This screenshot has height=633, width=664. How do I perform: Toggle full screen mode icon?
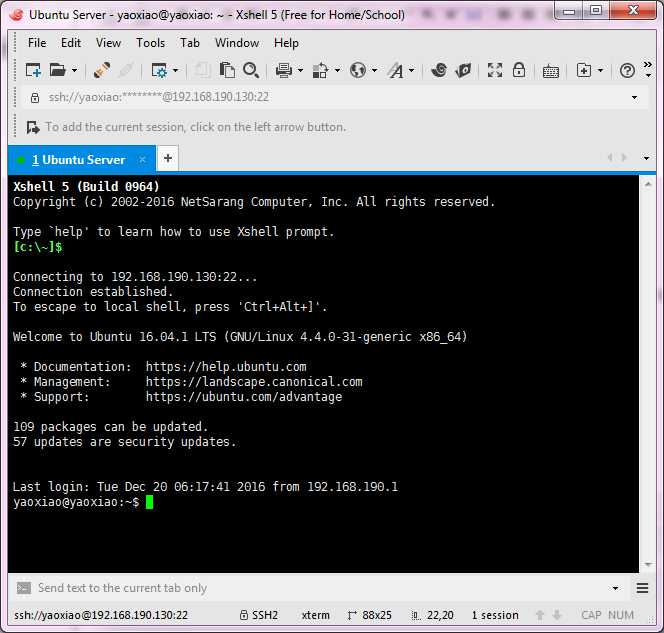click(x=495, y=70)
